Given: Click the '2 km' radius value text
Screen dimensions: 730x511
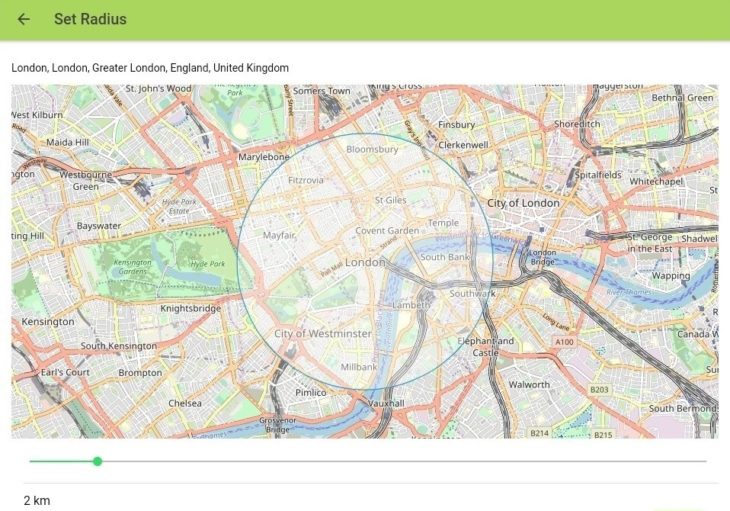Looking at the screenshot, I should (37, 500).
